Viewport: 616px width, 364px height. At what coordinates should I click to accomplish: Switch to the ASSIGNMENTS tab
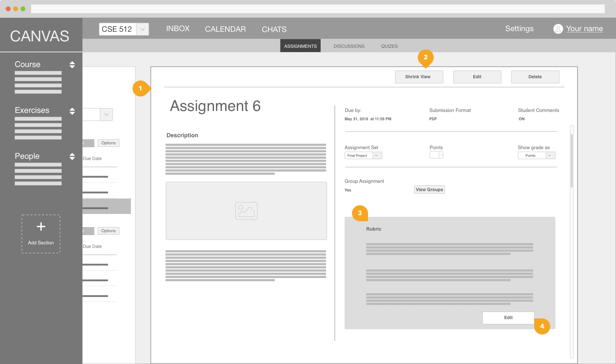point(300,46)
